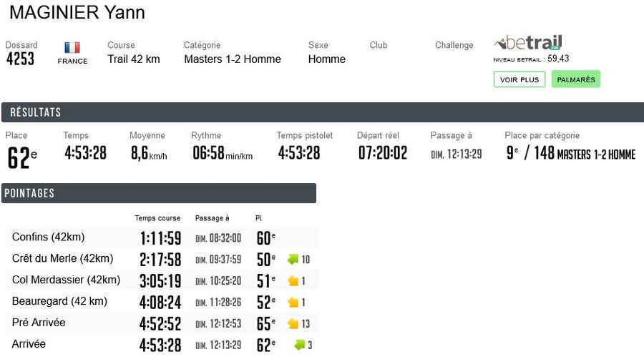Click the Trail 42 km course value

coord(134,59)
